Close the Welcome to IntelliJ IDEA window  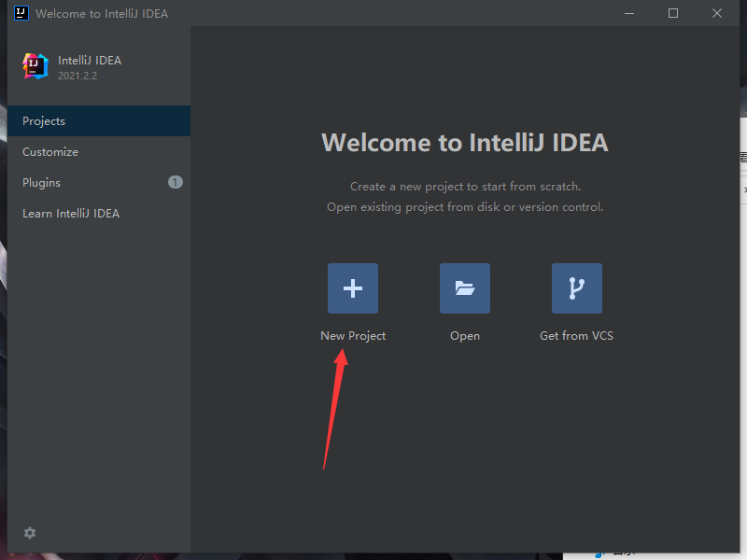point(717,13)
